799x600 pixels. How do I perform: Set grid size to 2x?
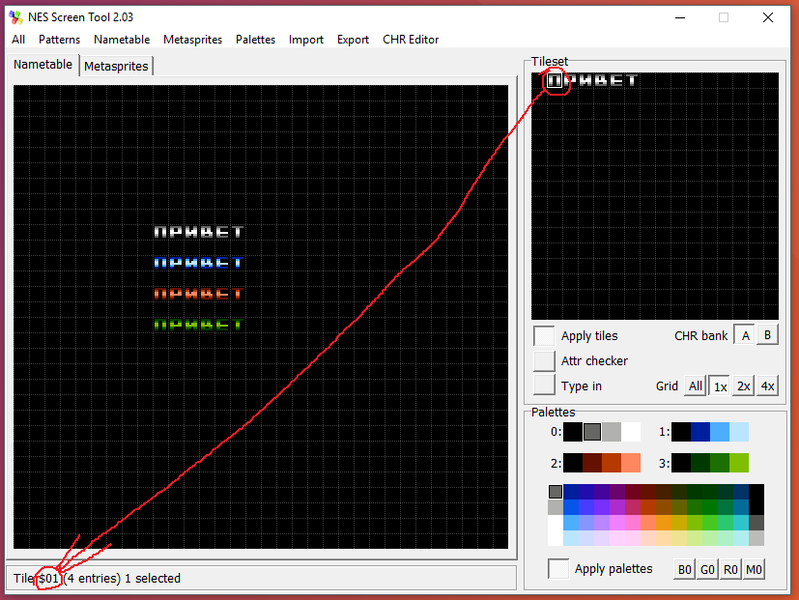(x=743, y=386)
